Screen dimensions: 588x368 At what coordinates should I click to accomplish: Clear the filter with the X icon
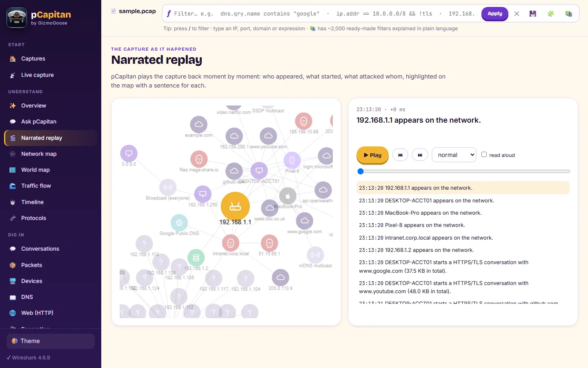tap(517, 14)
